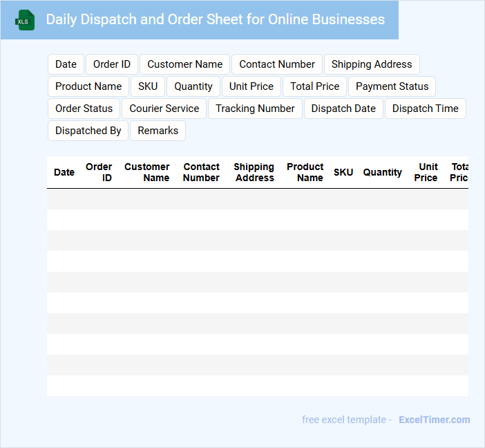Select the Customer Name tag
This screenshot has height=448, width=485.
coord(184,64)
